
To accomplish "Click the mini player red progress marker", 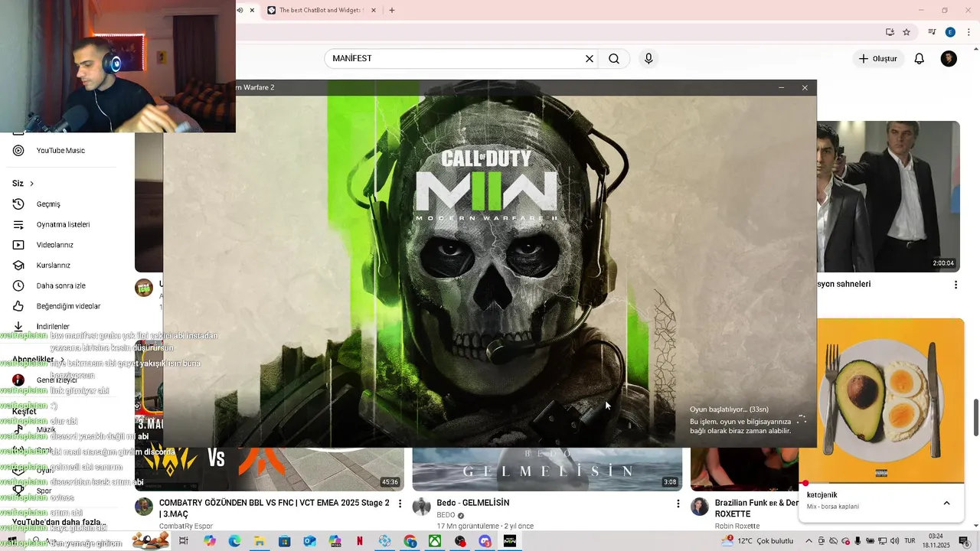I will [805, 483].
